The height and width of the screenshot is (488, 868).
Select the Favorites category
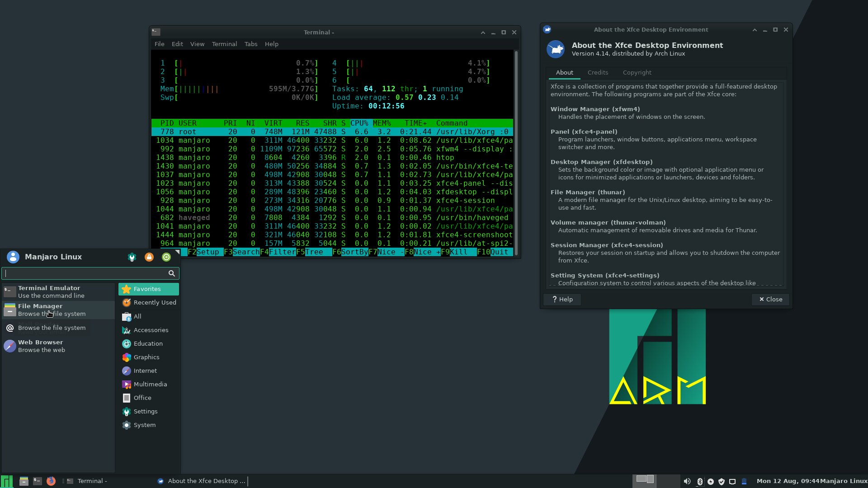coord(149,289)
